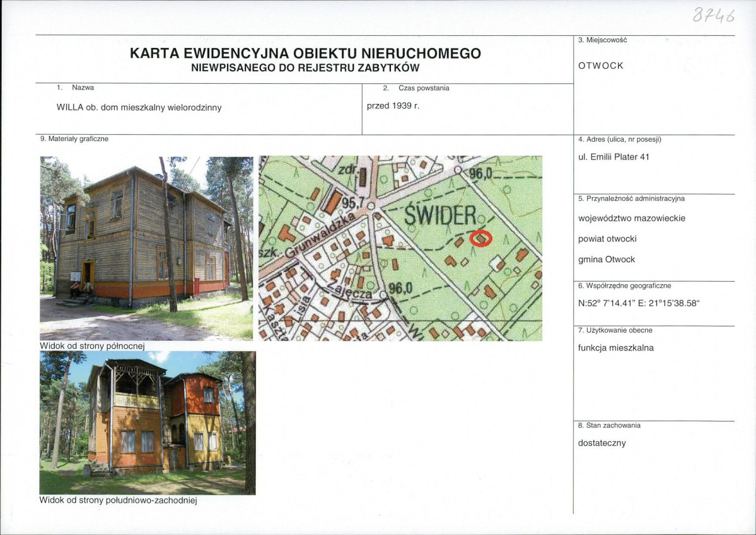Click the north-side photo of the wooden villa
The image size is (756, 535).
point(146,248)
